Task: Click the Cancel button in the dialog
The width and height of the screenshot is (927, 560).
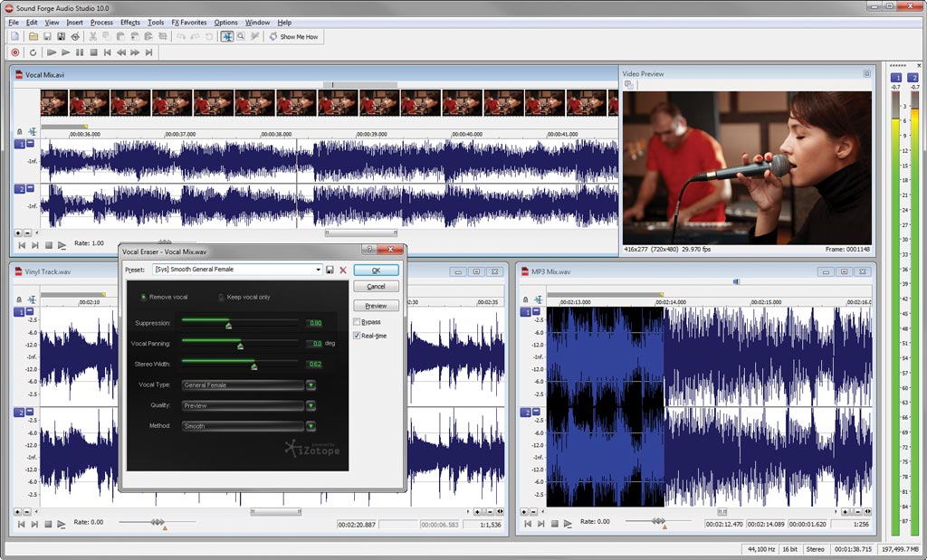Action: (376, 286)
